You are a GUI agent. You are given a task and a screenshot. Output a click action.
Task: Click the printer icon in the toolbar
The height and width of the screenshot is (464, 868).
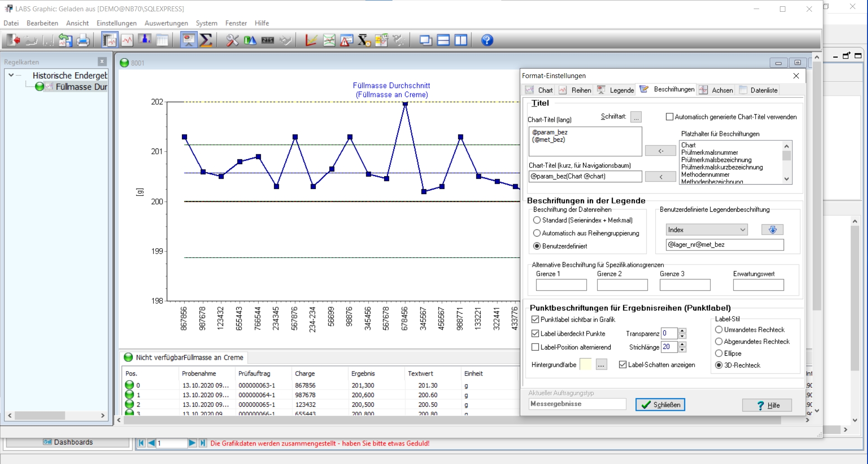[x=83, y=41]
